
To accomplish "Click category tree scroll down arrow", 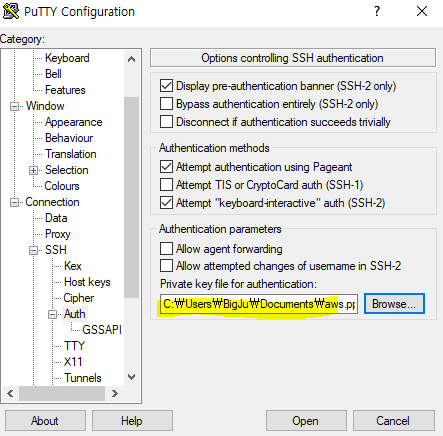I will tap(132, 377).
